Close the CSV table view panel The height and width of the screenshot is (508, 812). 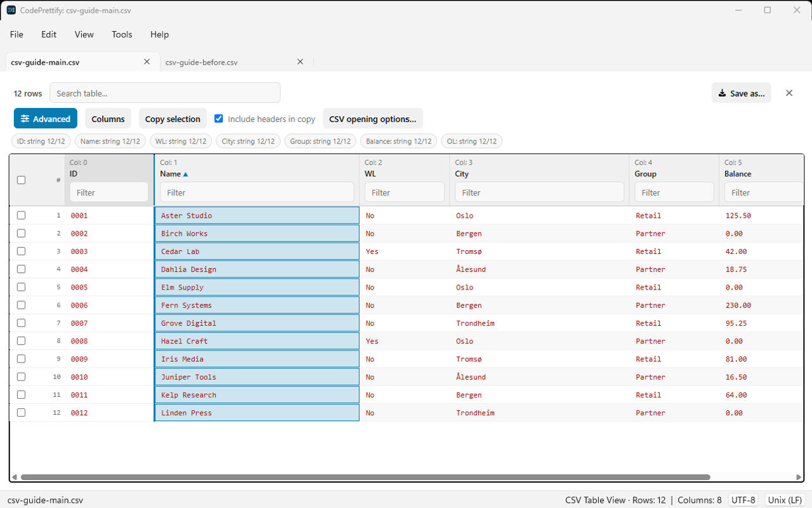[x=789, y=93]
